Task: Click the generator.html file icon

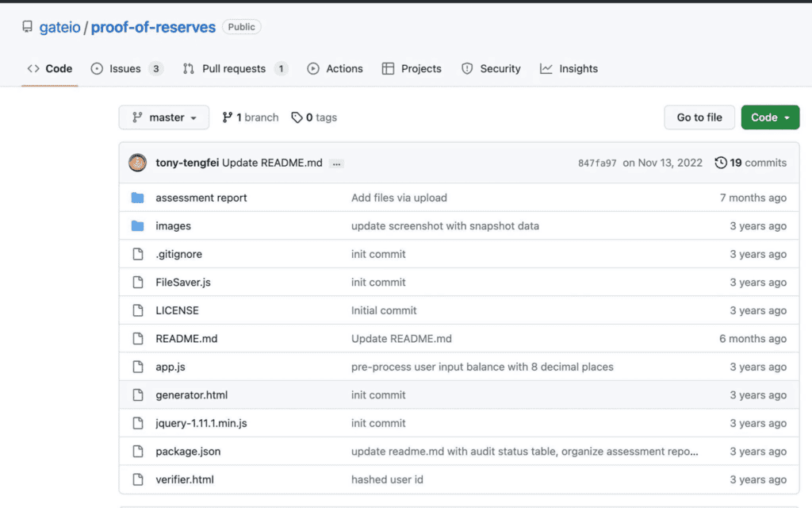Action: coord(138,394)
